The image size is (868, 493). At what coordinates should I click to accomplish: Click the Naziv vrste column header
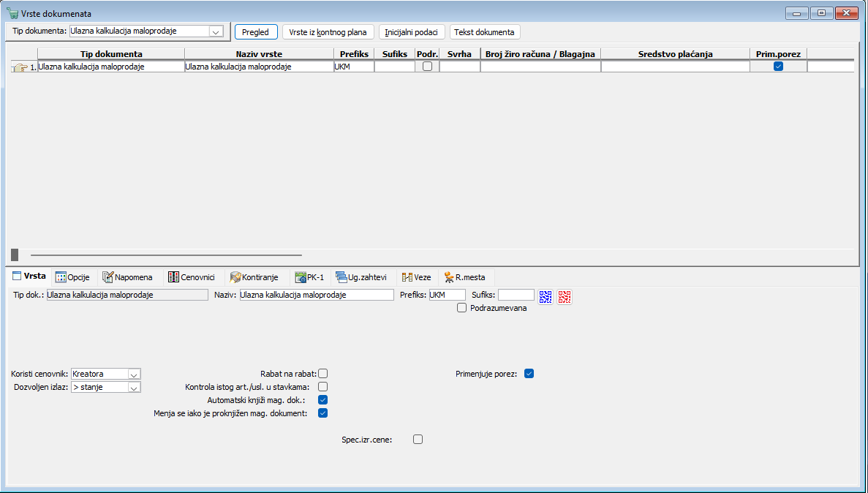click(x=259, y=53)
